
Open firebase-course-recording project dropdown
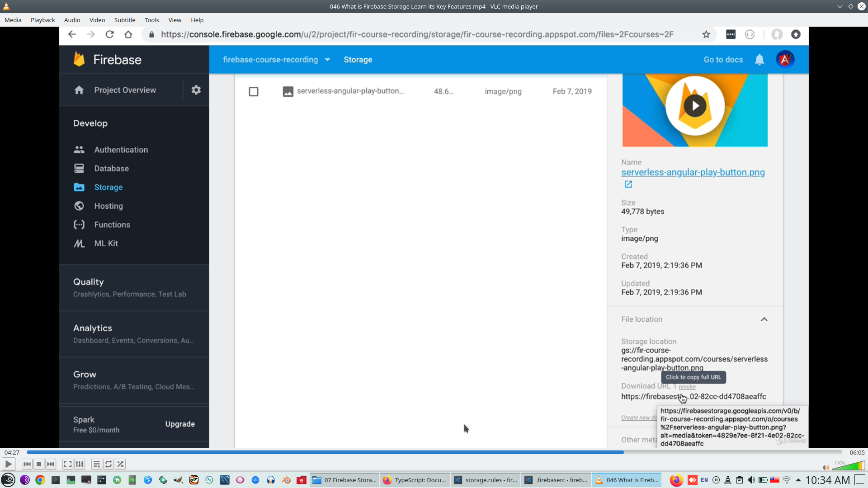(x=276, y=60)
